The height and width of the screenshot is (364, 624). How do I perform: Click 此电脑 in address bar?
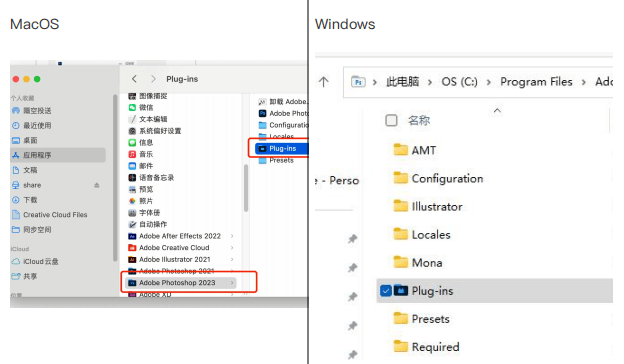coord(402,82)
